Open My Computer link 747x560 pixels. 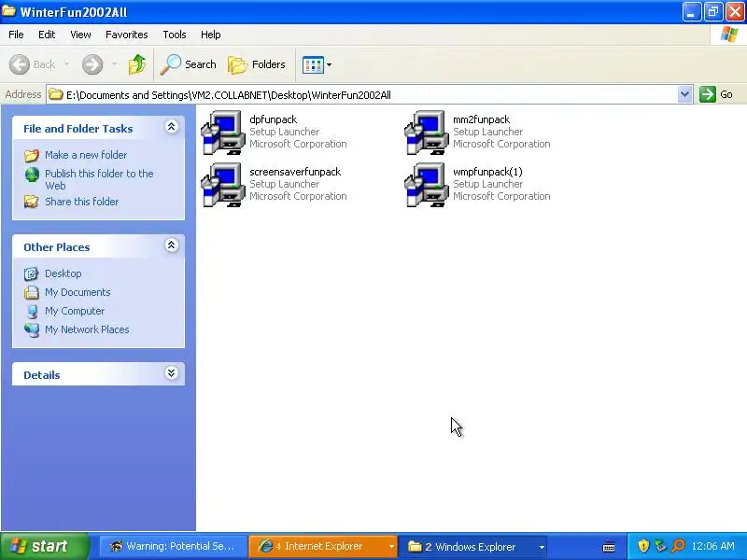pyautogui.click(x=75, y=311)
